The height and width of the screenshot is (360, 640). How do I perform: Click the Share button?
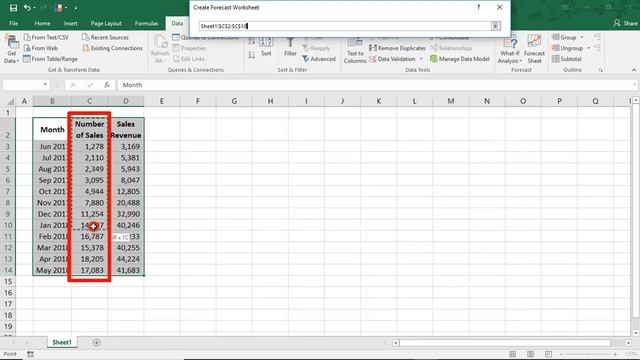pos(625,23)
